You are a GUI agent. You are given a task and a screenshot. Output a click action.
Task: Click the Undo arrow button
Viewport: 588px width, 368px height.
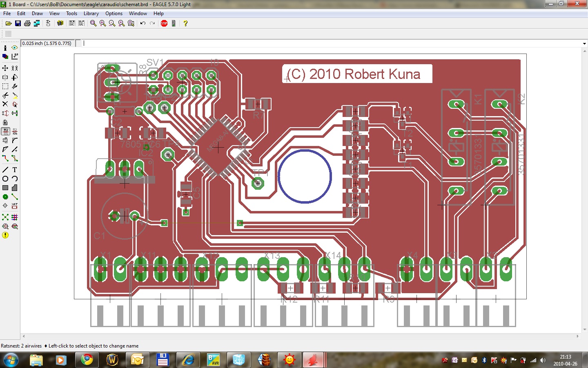click(143, 23)
